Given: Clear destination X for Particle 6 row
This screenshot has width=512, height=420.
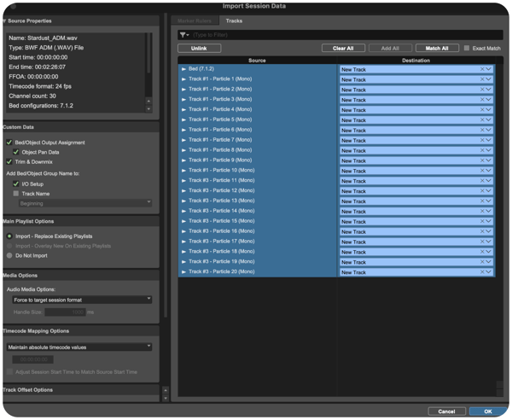Looking at the screenshot, I should 482,130.
